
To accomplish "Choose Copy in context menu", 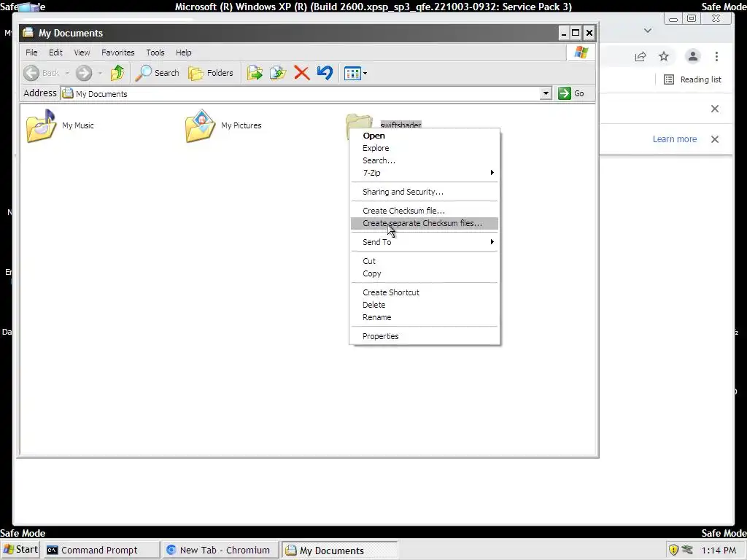I will (425, 273).
